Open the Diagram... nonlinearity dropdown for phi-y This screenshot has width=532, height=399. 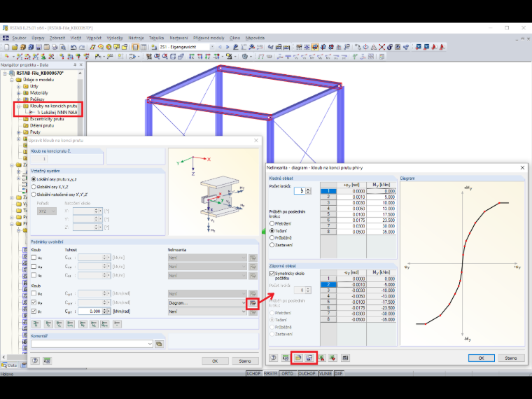click(x=207, y=302)
